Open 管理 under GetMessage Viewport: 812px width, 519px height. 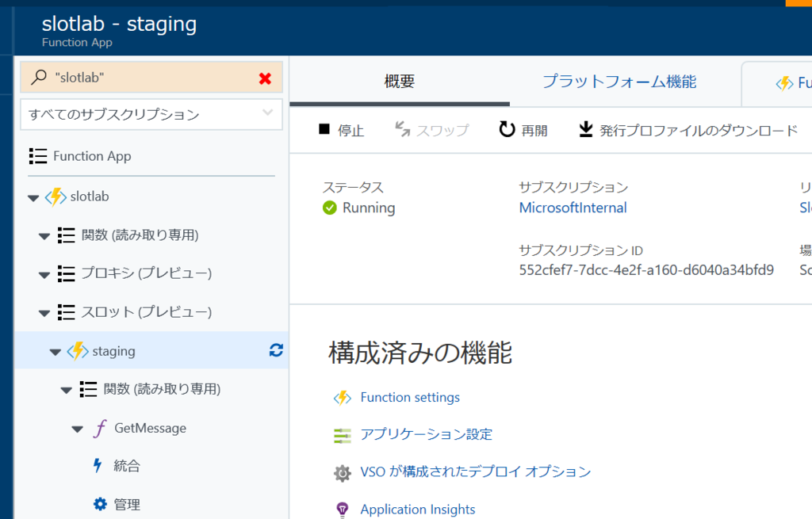(x=127, y=505)
